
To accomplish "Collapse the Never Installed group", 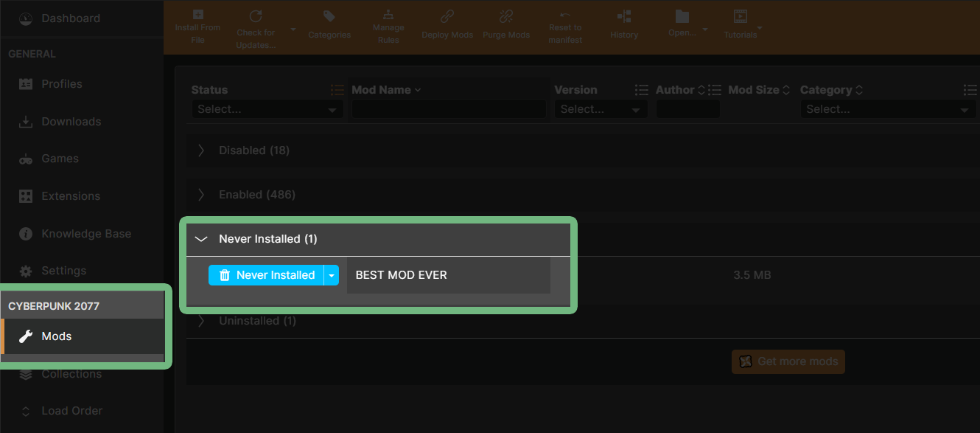I will 200,239.
